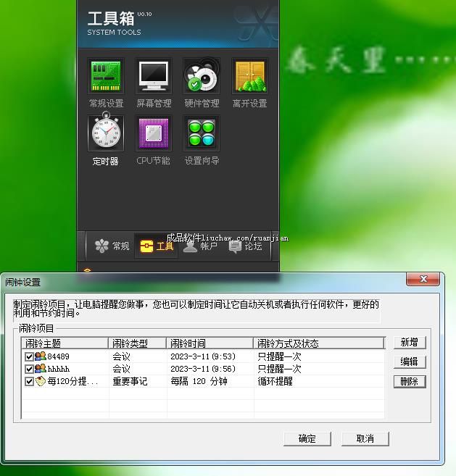Open the CPU节能 chip icon
The height and width of the screenshot is (476, 456).
(154, 133)
